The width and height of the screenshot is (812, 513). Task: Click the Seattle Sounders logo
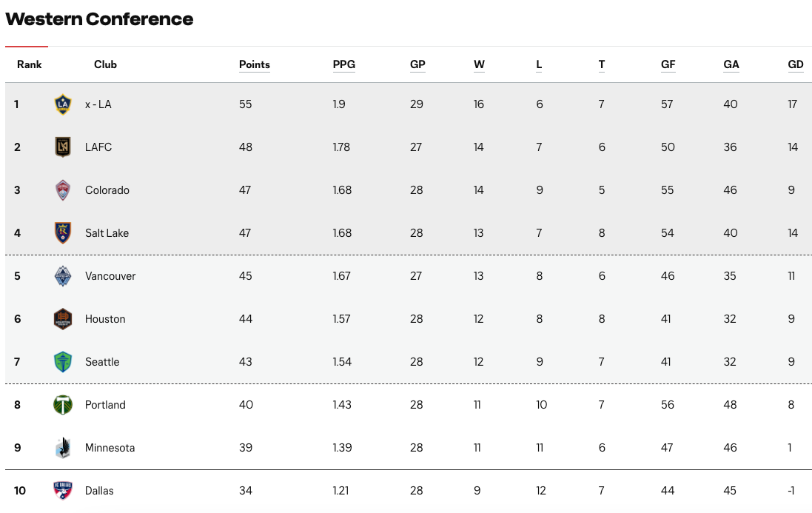(x=63, y=362)
